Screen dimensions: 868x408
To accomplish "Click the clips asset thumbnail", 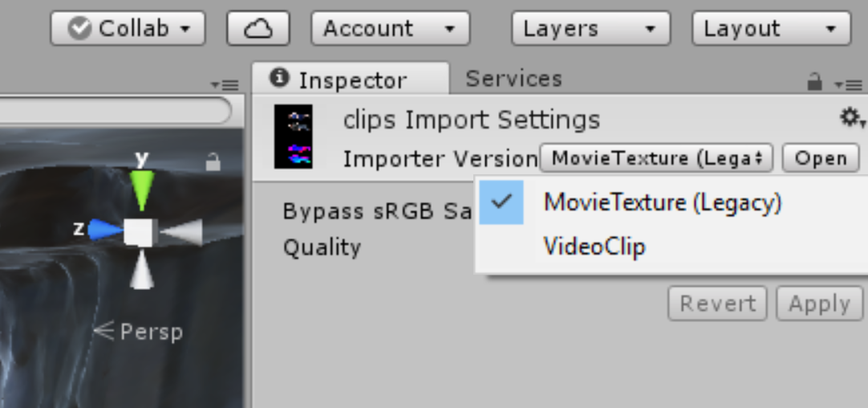I will click(293, 137).
